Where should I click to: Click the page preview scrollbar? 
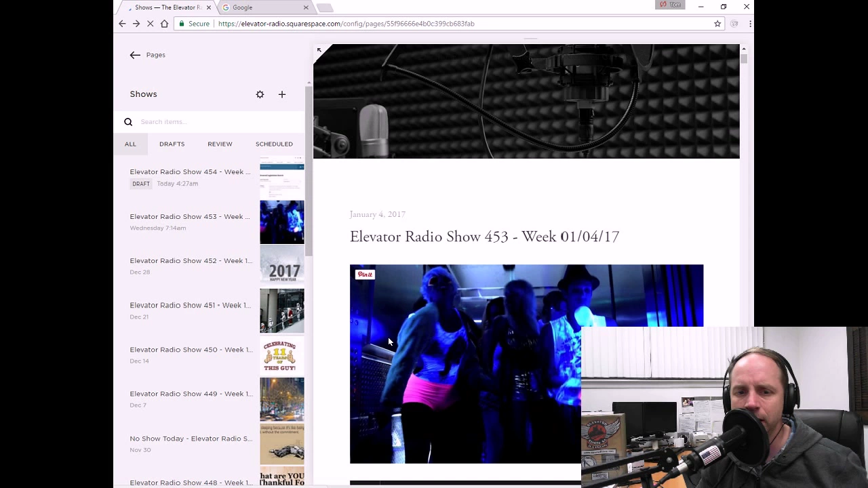coord(744,60)
